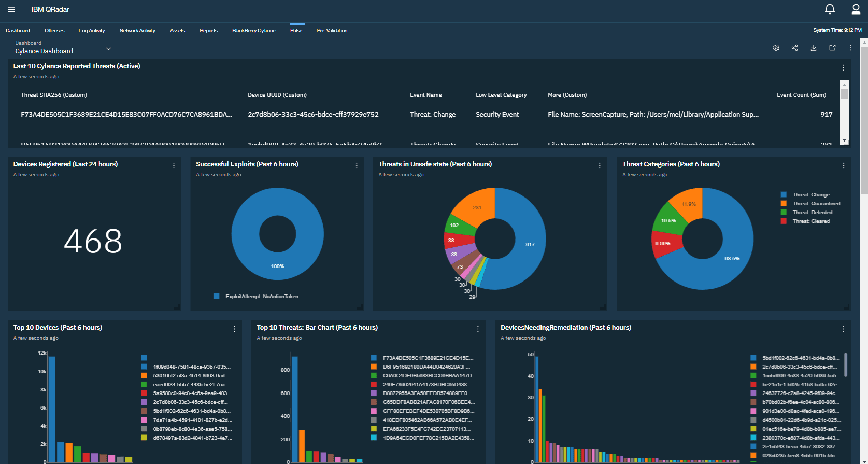Click the download dashboard icon
This screenshot has width=868, height=464.
[814, 48]
